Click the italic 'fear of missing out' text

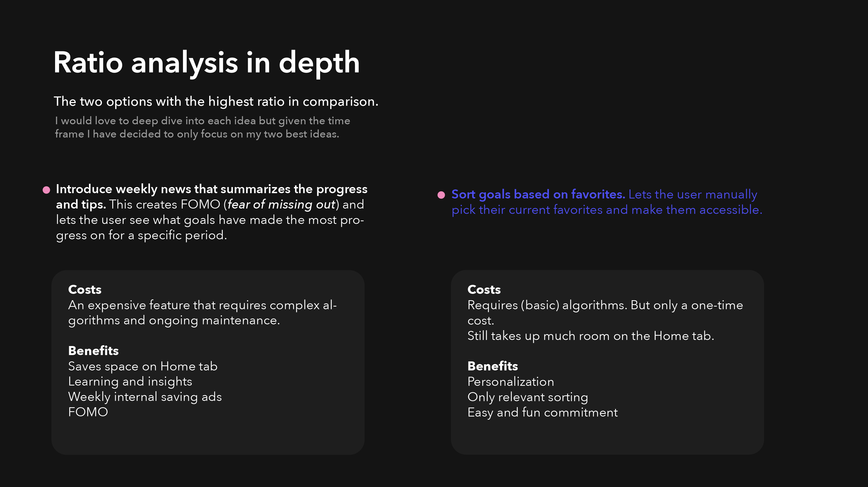coord(281,204)
